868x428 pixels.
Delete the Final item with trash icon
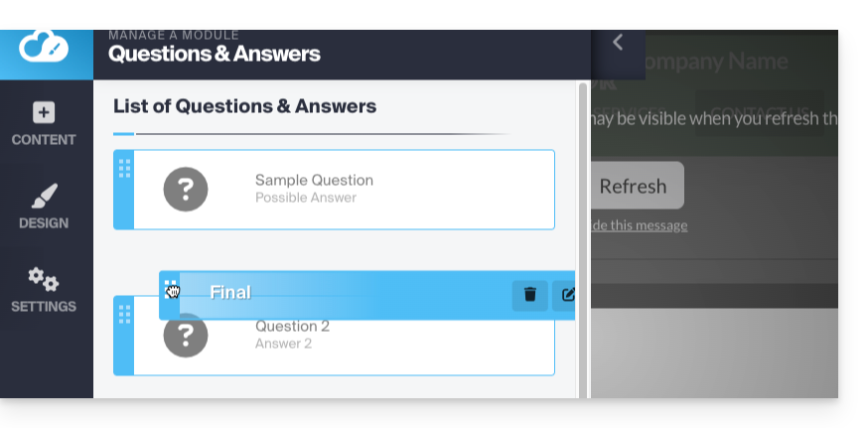click(530, 294)
